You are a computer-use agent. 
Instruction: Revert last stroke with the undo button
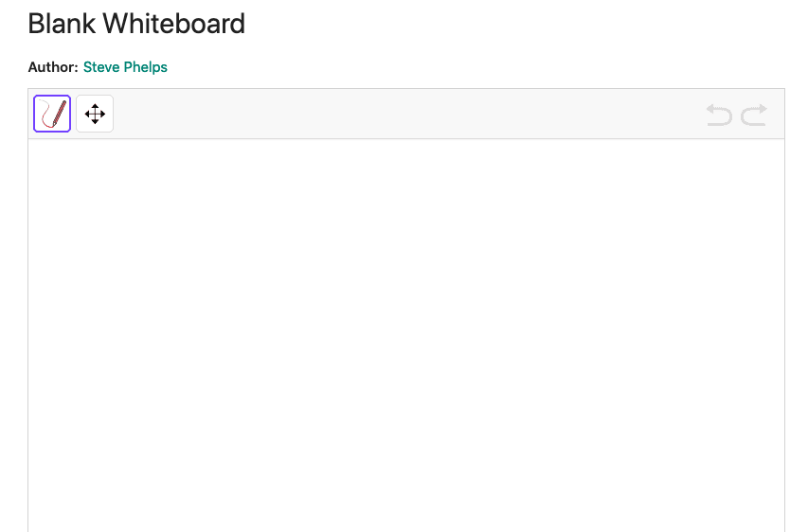(x=719, y=115)
